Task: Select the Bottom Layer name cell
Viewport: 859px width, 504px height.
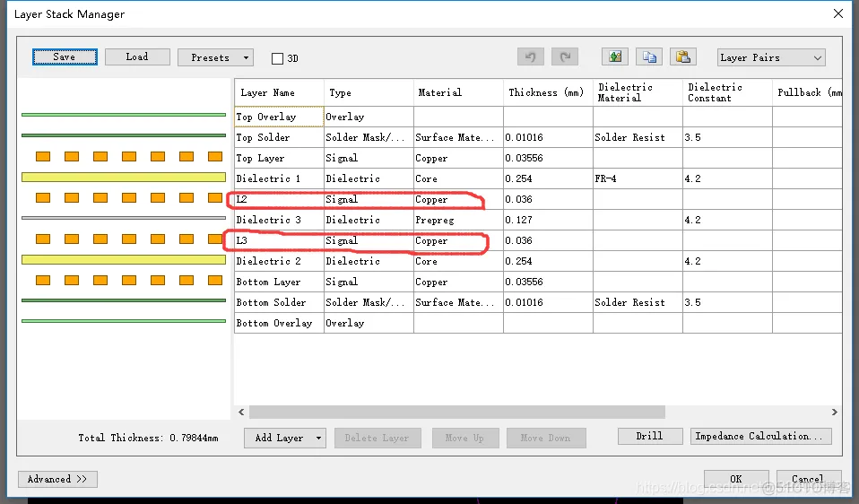Action: point(280,282)
